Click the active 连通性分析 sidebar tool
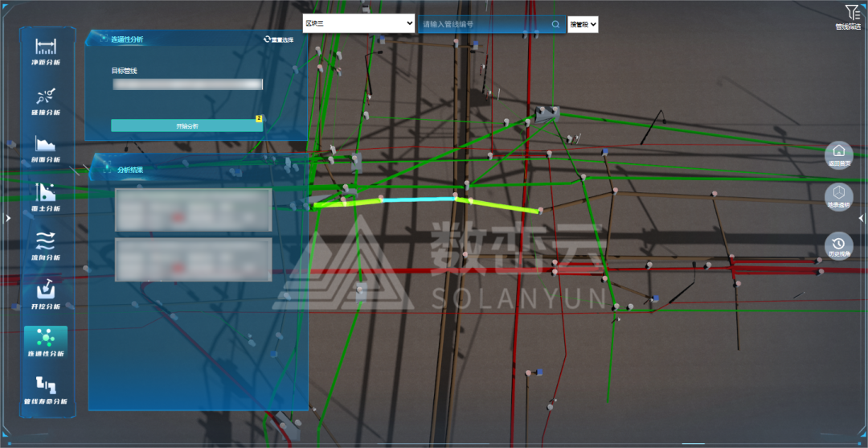The image size is (868, 448). (45, 342)
